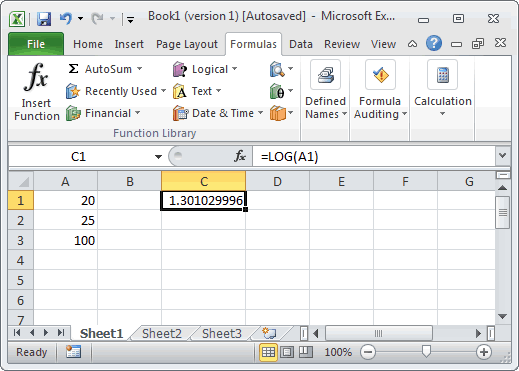
Task: Click the formula bar fx insert function icon
Action: [x=240, y=156]
